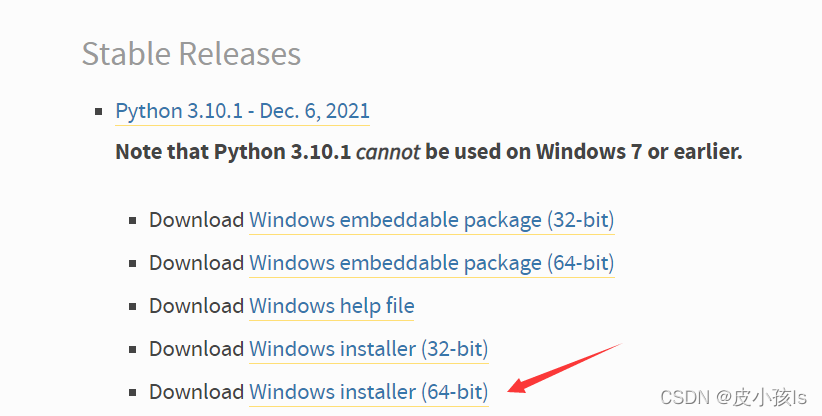Viewport: 822px width, 416px height.
Task: Click the red arrow annotation
Action: coord(564,367)
